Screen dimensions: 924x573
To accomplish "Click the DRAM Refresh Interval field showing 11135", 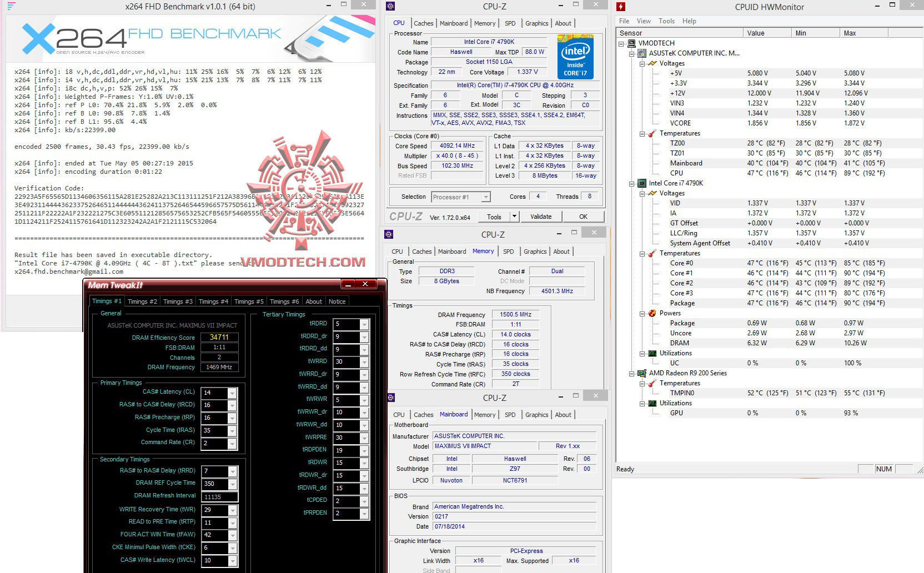I will 220,497.
